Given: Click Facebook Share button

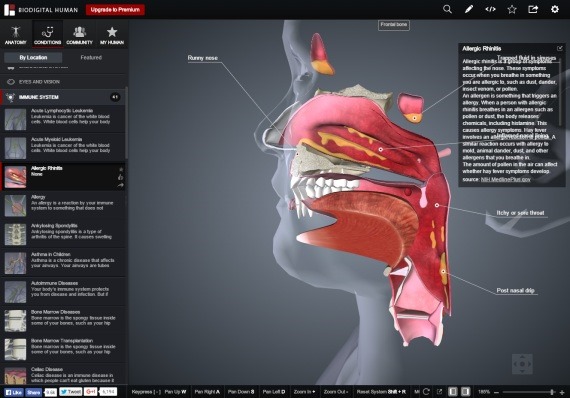Looking at the screenshot, I should coord(33,392).
